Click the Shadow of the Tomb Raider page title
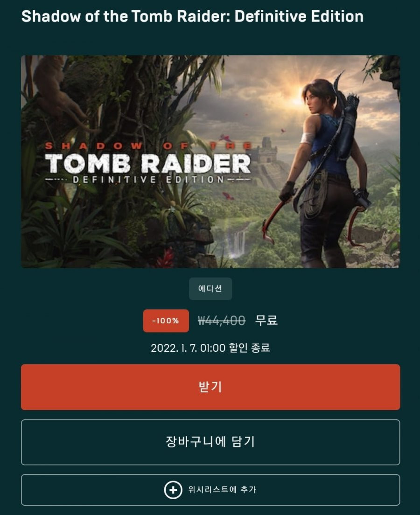This screenshot has height=515, width=420. tap(192, 16)
